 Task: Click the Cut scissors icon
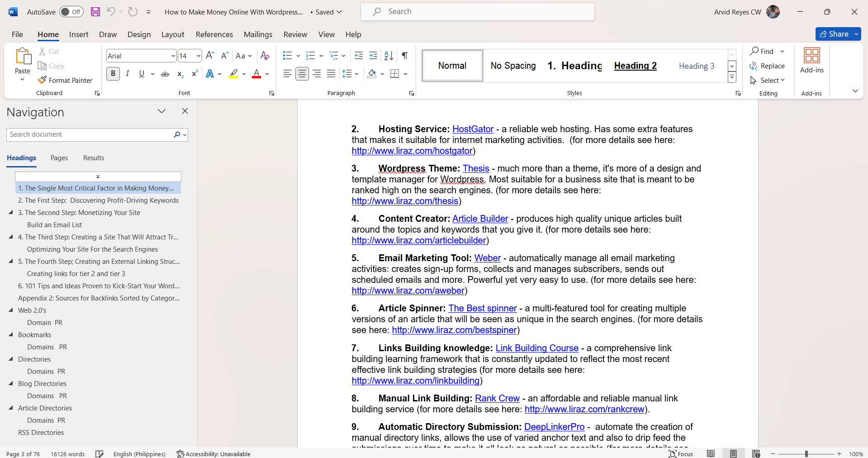(x=42, y=51)
